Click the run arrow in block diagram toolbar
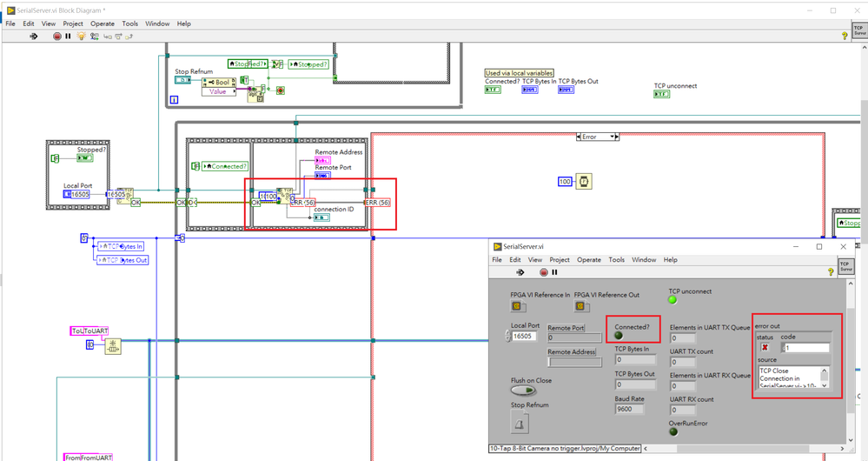The width and height of the screenshot is (868, 461). 34,36
